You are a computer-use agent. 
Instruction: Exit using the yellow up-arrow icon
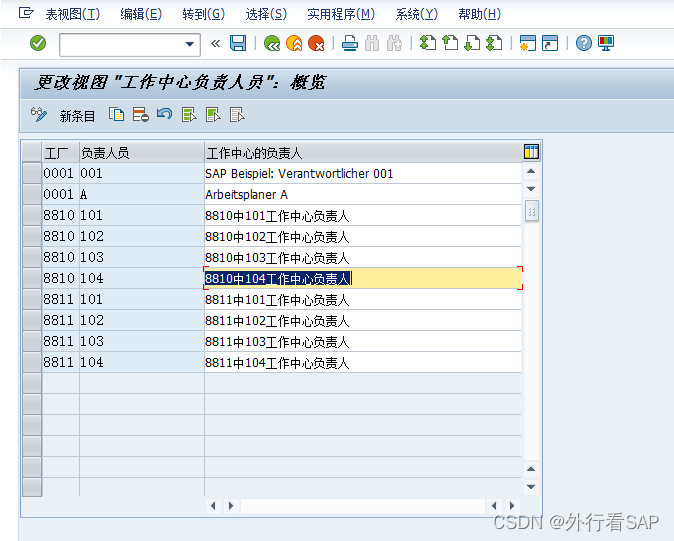tap(294, 43)
